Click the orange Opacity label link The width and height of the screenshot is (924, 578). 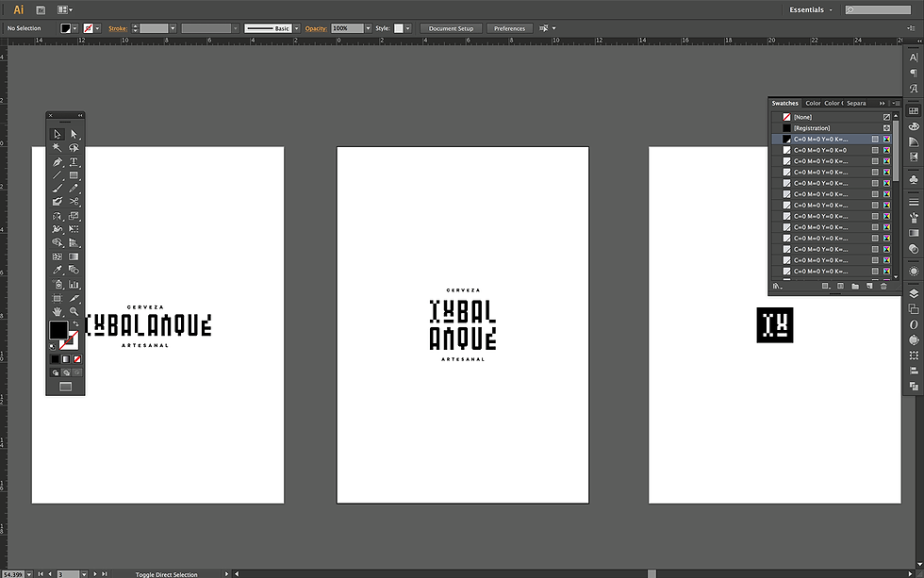point(316,28)
